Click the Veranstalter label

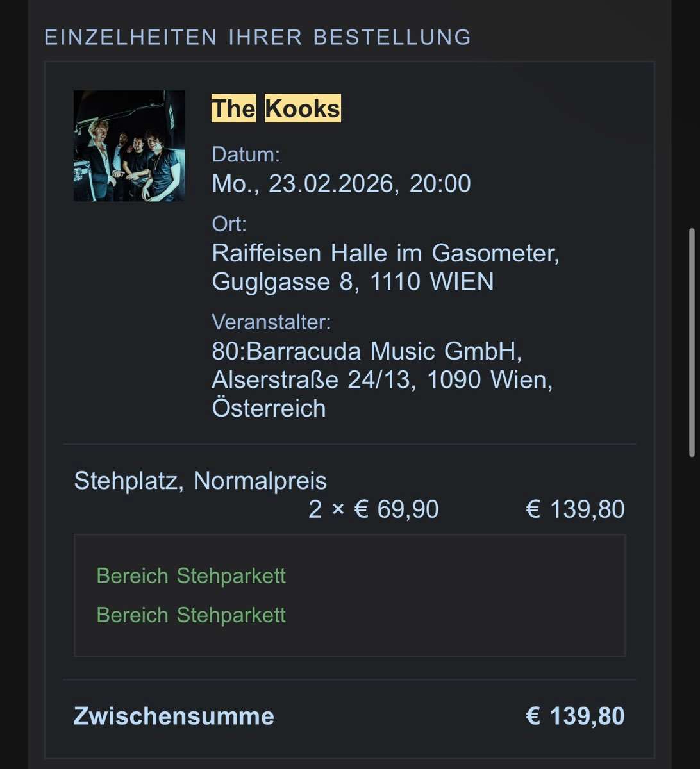(271, 322)
